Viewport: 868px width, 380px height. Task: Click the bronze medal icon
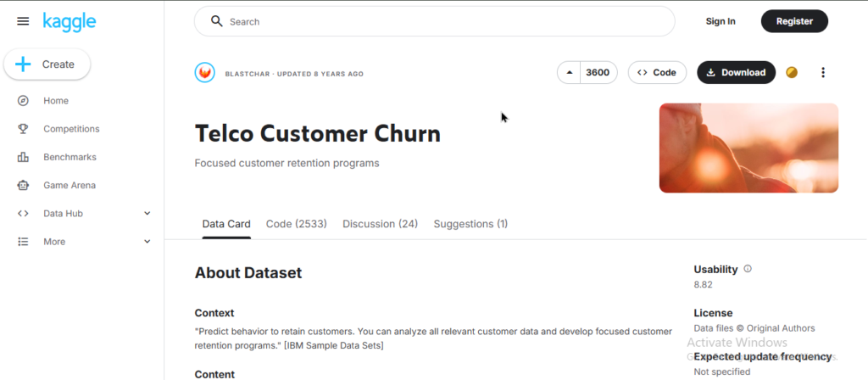pos(792,73)
